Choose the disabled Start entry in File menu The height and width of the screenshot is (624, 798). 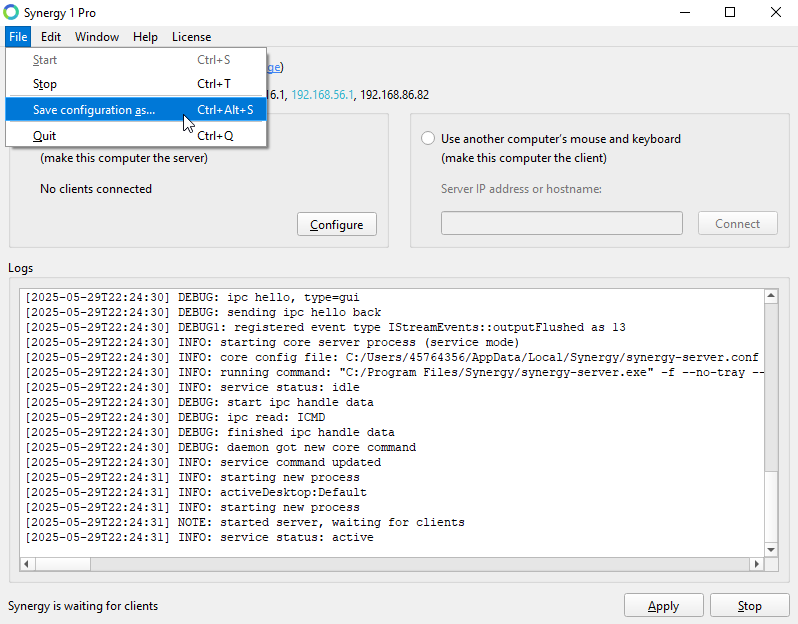(136, 60)
